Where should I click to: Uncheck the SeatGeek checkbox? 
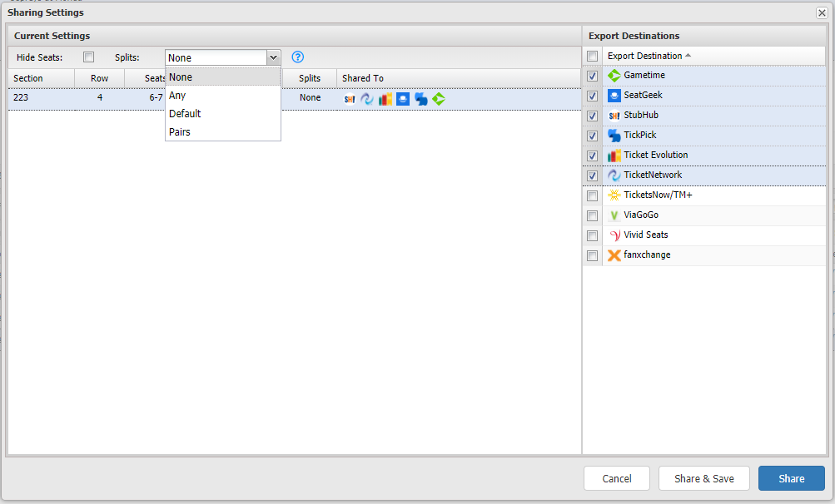[x=592, y=96]
